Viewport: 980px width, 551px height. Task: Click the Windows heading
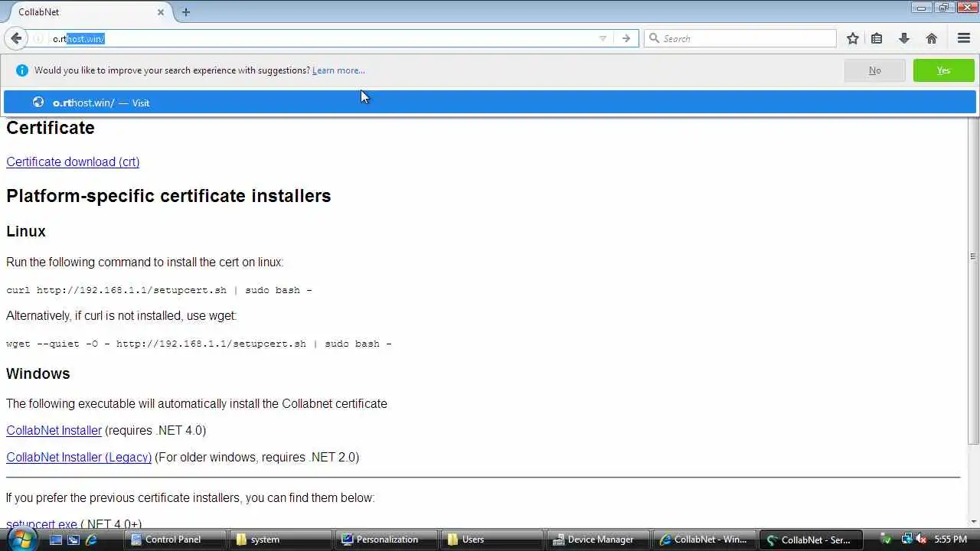(x=38, y=373)
